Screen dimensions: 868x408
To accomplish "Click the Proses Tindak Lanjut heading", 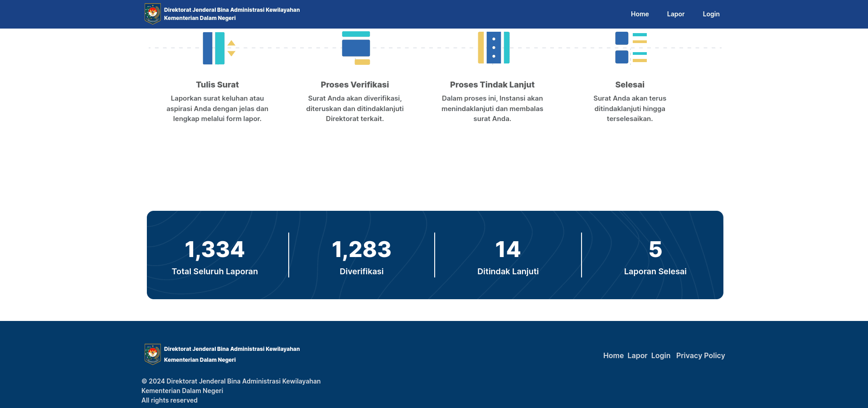I will click(x=492, y=84).
